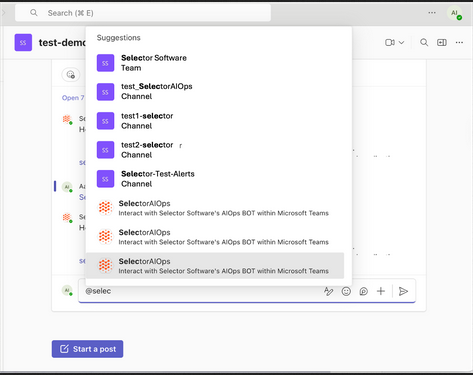
Task: Expand the meet options dropdown arrow
Action: tap(401, 43)
